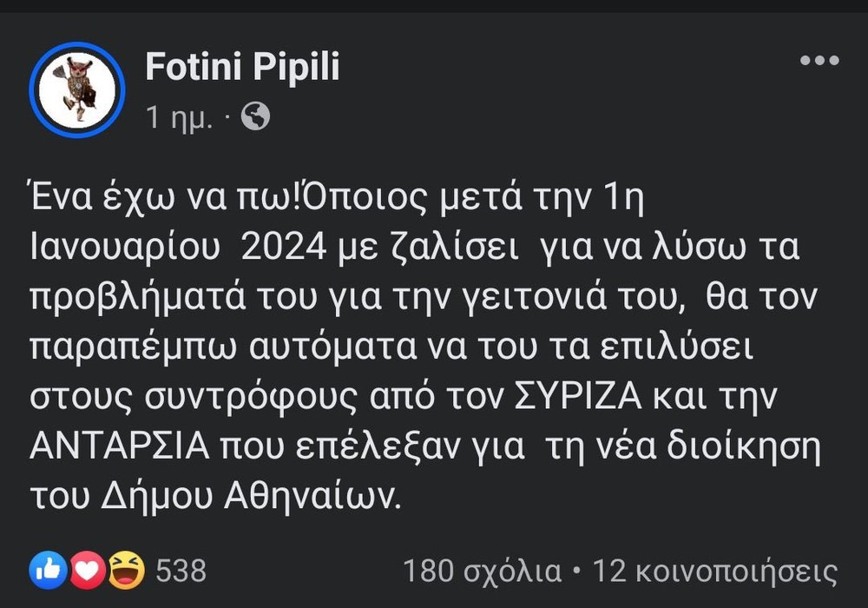Click the globe public audience icon

coord(255,116)
